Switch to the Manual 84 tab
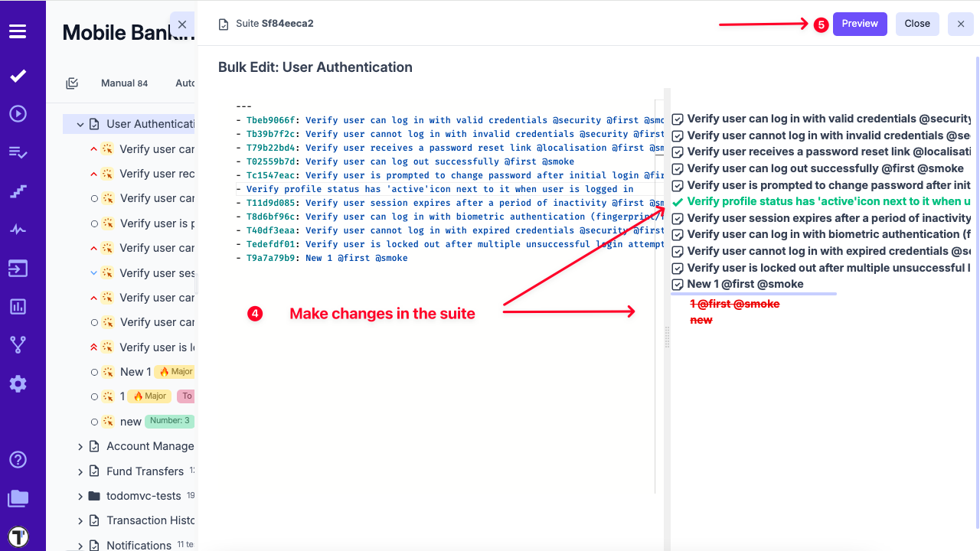Screen dimensions: 980x551 124,83
